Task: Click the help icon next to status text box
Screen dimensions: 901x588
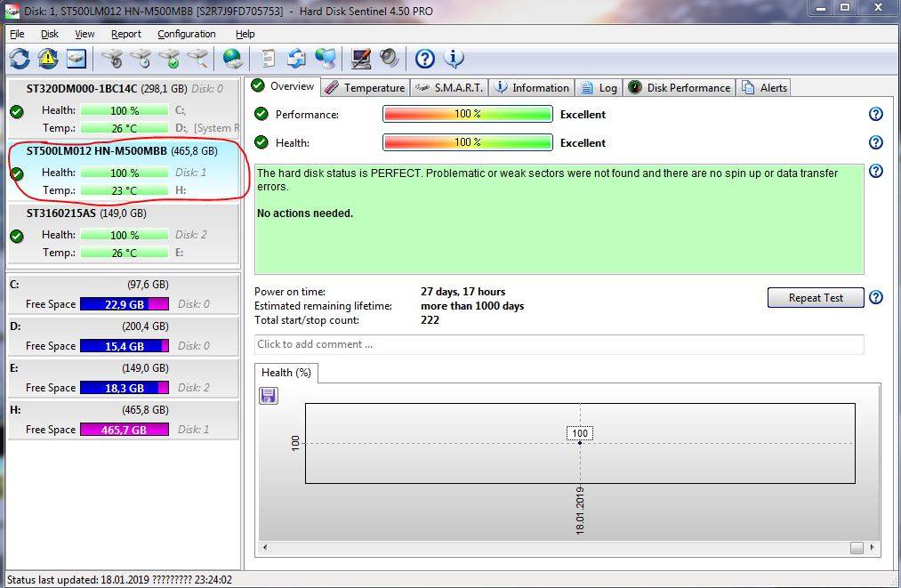Action: click(x=876, y=171)
